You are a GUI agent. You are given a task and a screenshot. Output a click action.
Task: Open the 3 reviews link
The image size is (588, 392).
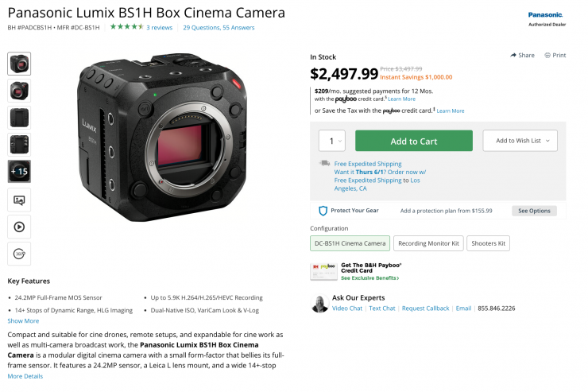pos(159,27)
